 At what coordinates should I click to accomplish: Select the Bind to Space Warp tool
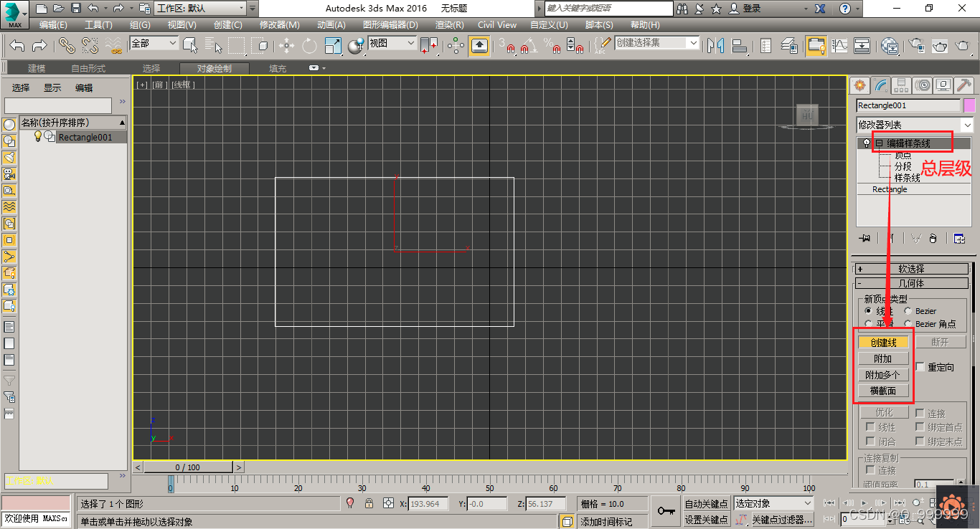point(113,46)
